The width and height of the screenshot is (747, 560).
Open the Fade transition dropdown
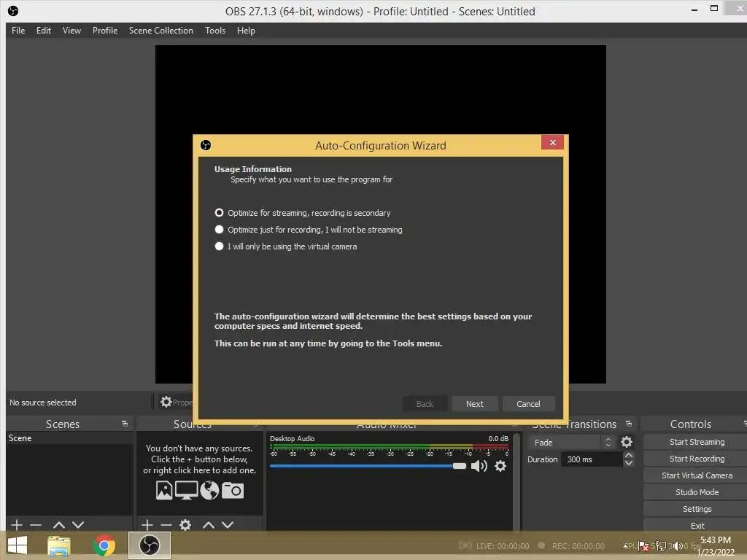click(571, 443)
